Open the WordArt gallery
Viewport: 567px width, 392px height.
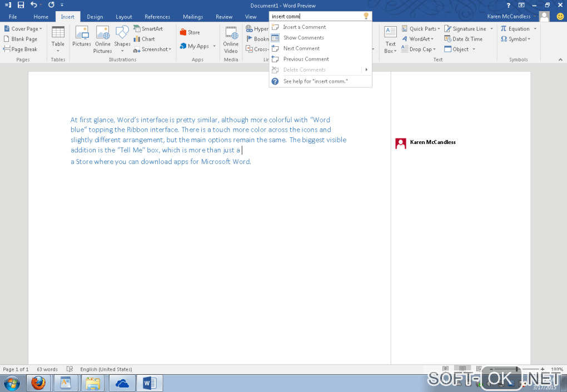pyautogui.click(x=417, y=39)
